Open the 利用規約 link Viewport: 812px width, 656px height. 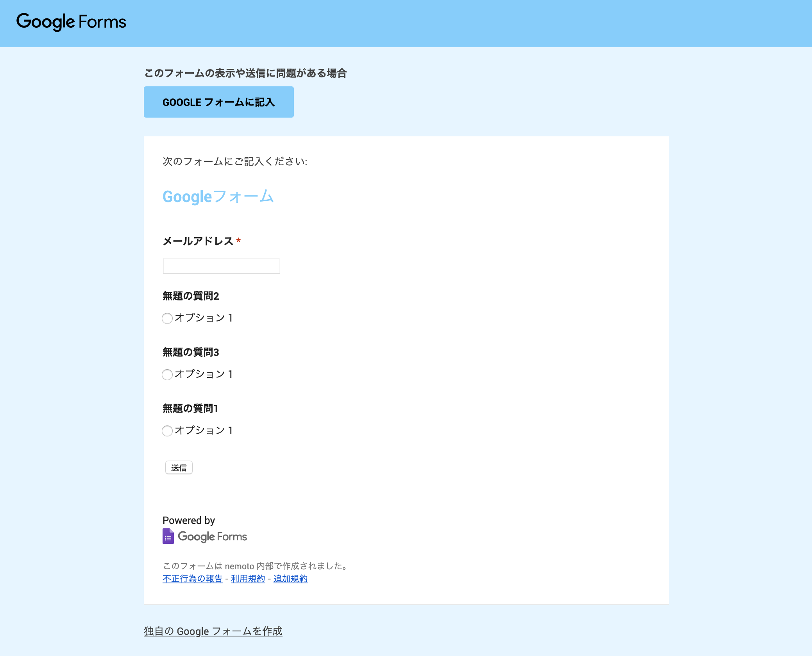(248, 579)
